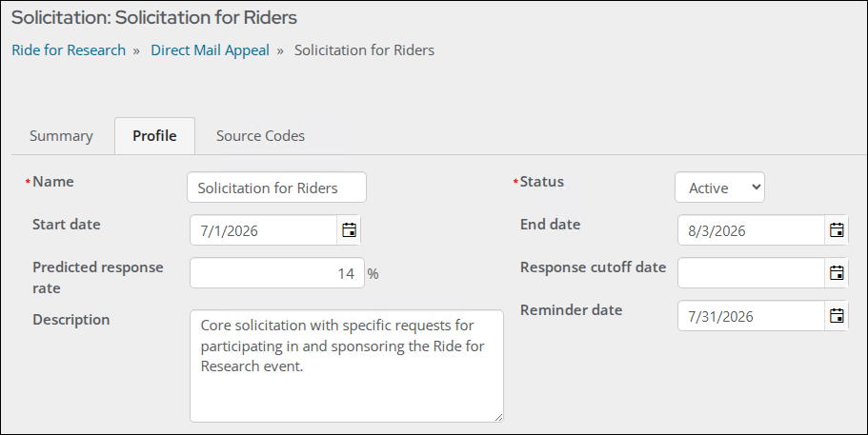Select the Profile tab
Image resolution: width=868 pixels, height=435 pixels.
[154, 136]
